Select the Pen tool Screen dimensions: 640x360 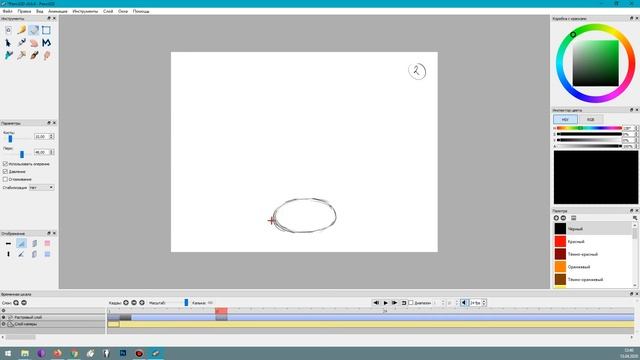pos(21,42)
